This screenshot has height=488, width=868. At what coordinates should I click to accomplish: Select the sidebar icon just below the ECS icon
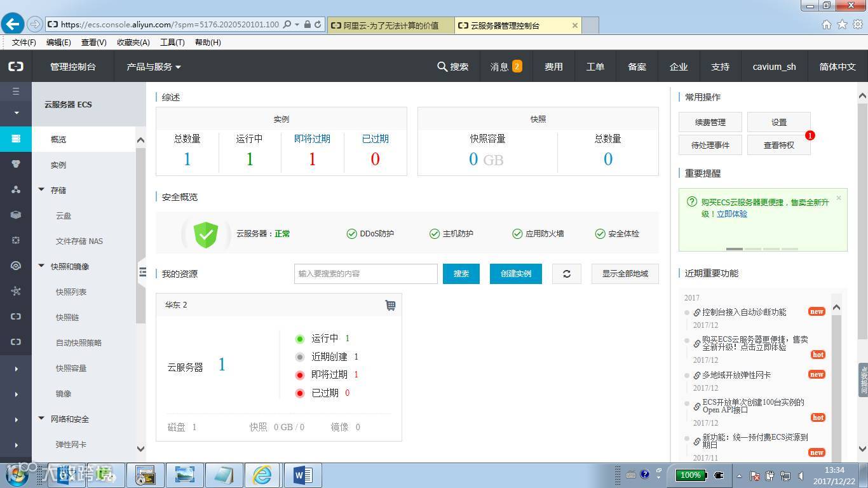point(16,164)
